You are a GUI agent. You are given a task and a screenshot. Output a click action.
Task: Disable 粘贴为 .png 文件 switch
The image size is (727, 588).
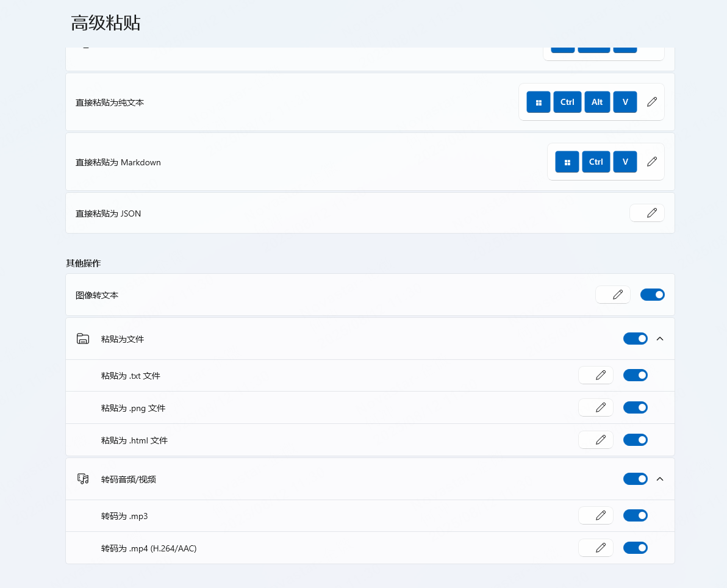635,407
